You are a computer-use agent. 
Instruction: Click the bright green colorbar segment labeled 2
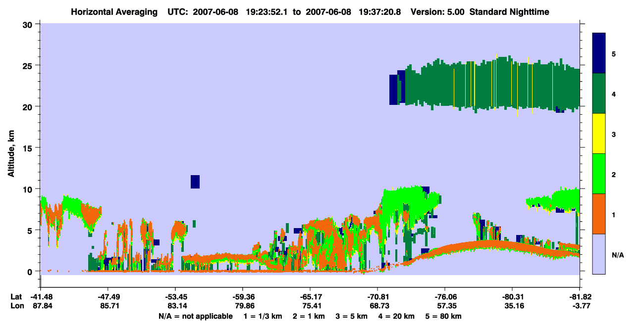599,174
